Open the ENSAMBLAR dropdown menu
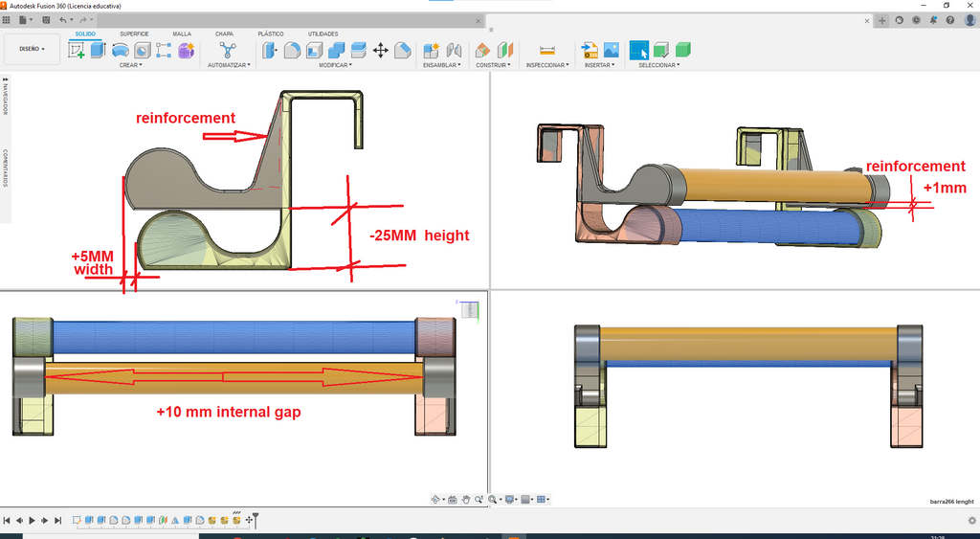 (441, 65)
